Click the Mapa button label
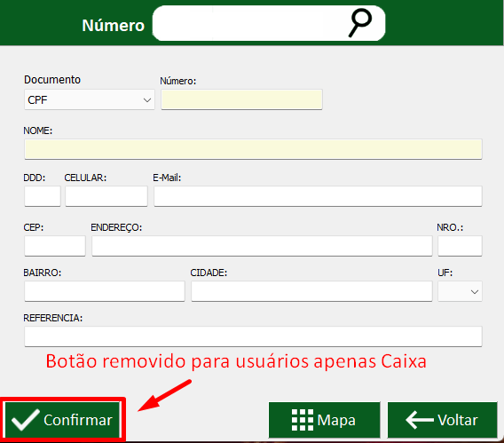Viewport: 504px width, 443px height. [x=336, y=421]
